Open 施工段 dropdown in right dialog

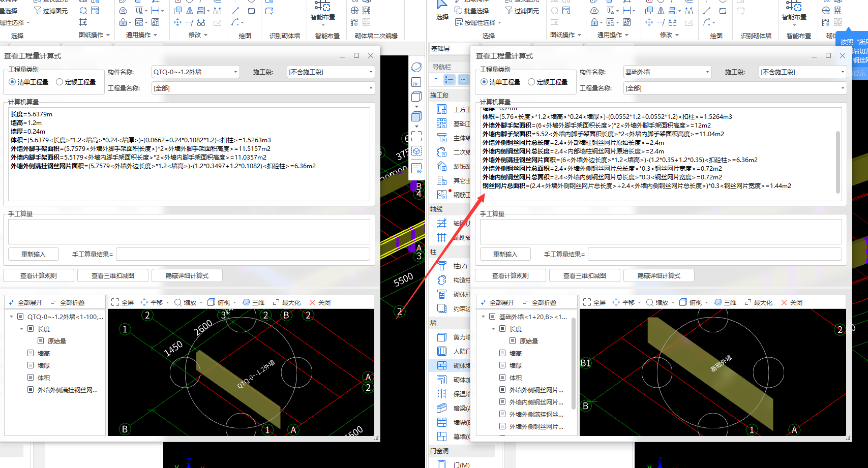(x=803, y=72)
